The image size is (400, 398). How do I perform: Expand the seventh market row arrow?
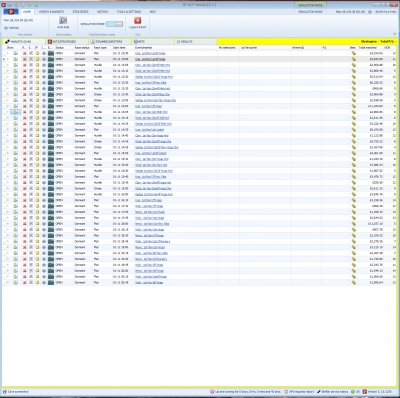8,88
